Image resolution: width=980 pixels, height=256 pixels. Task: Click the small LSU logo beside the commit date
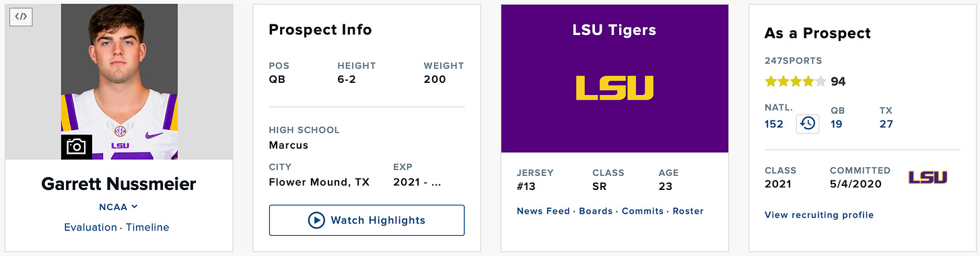(928, 177)
